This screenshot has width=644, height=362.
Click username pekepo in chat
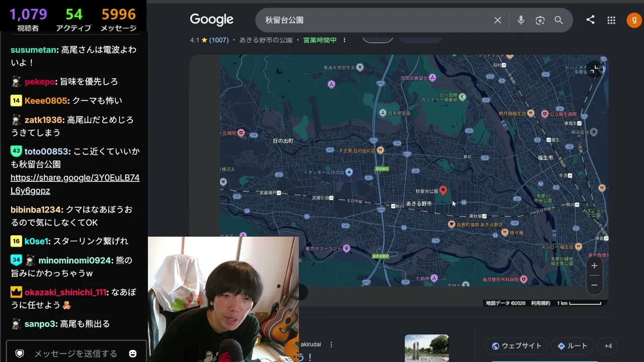tap(39, 81)
